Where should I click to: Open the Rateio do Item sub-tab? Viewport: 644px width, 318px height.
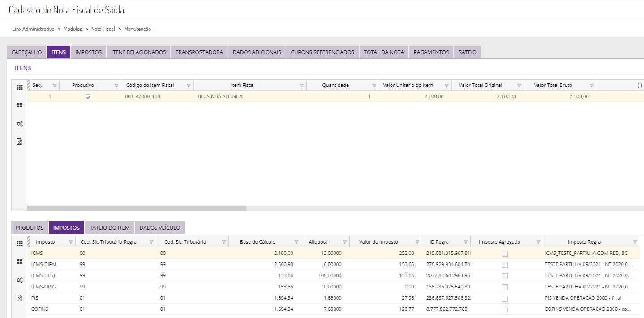point(109,228)
